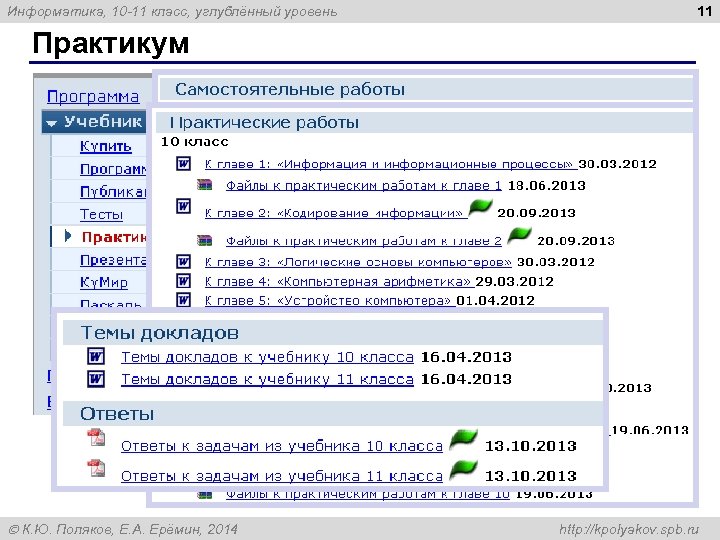Screen dimensions: 720x540
Task: Open «Темы докладов к учебнику 10 класса»
Action: [x=267, y=357]
